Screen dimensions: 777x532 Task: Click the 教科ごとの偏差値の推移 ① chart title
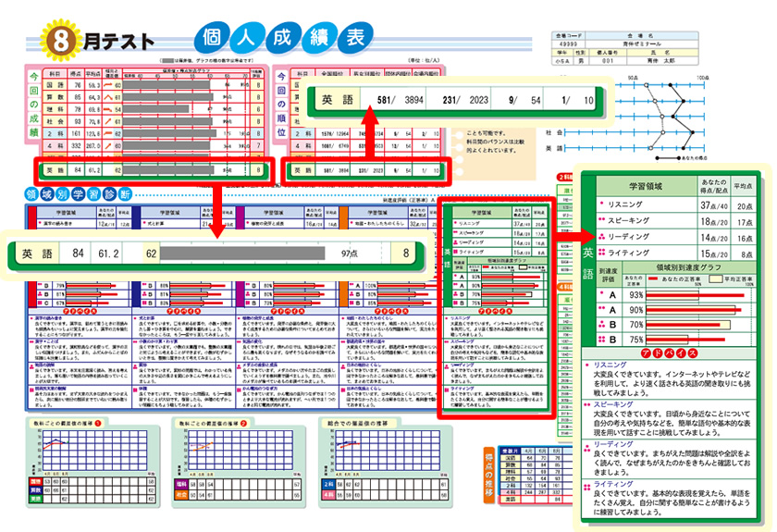coord(67,424)
